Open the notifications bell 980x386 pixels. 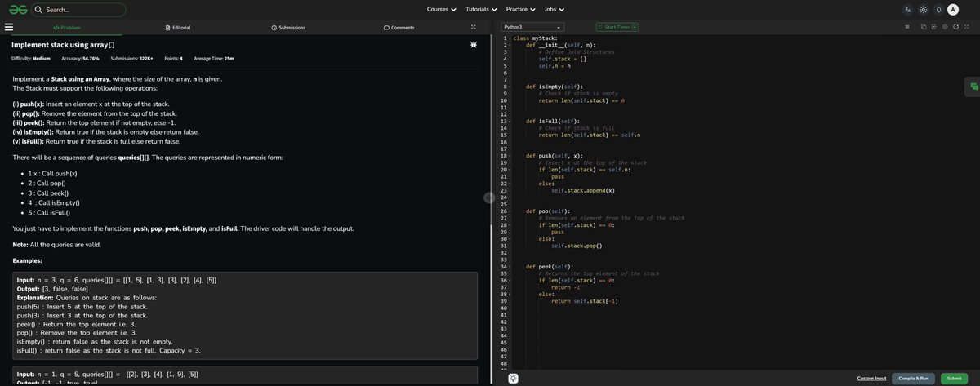pos(938,9)
